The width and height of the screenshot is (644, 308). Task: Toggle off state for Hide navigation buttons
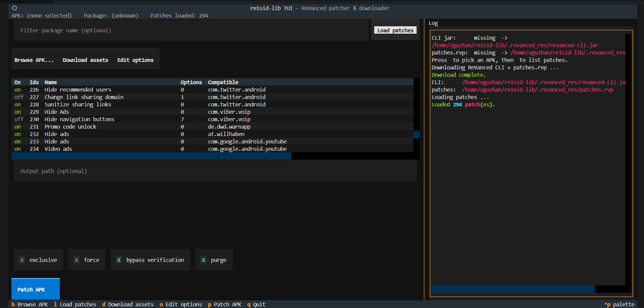19,119
